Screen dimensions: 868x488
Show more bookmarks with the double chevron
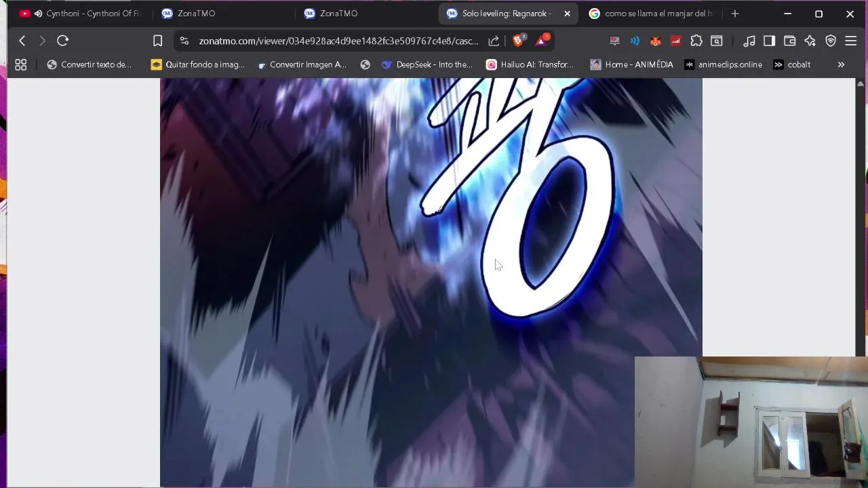(841, 64)
